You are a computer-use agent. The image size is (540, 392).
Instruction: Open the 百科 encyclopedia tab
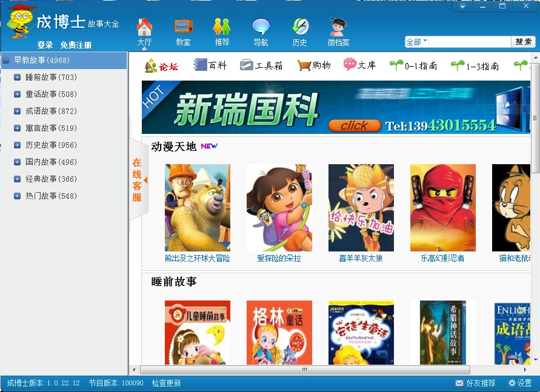point(210,65)
